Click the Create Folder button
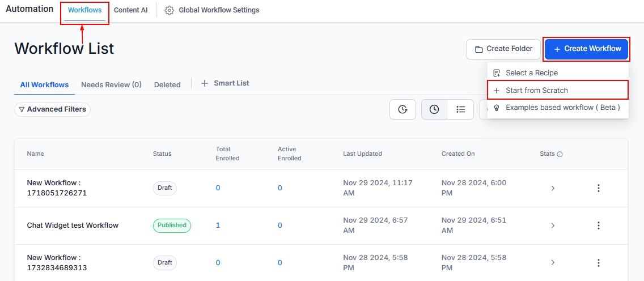The image size is (644, 281). pos(503,49)
